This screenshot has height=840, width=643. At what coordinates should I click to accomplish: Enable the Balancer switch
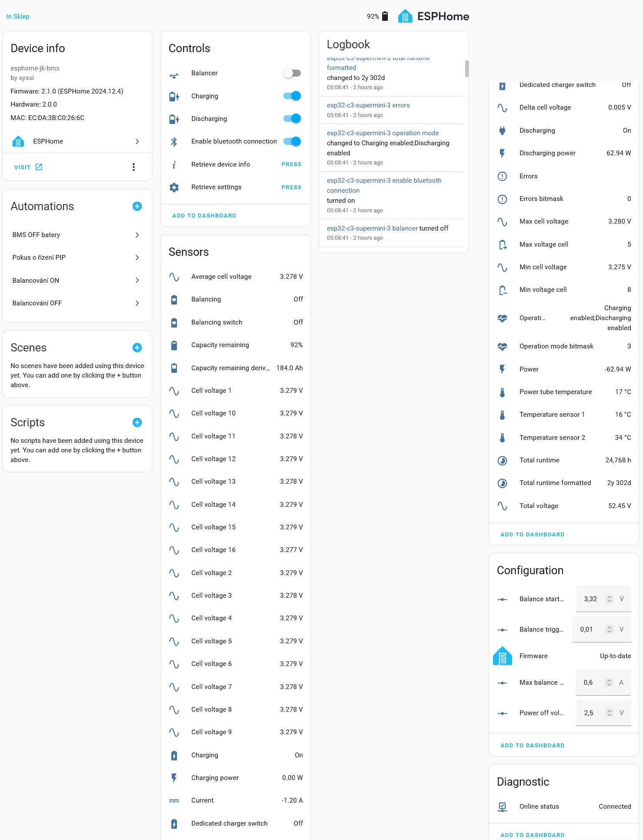(x=292, y=73)
